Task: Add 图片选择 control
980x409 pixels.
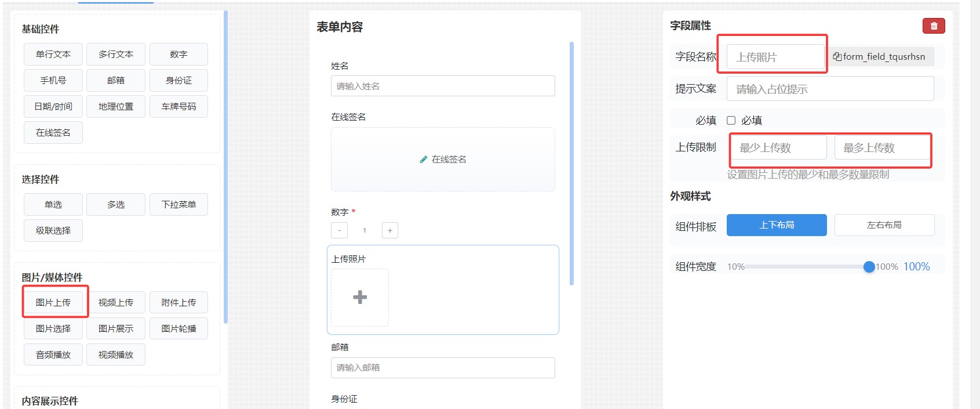Action: [53, 328]
